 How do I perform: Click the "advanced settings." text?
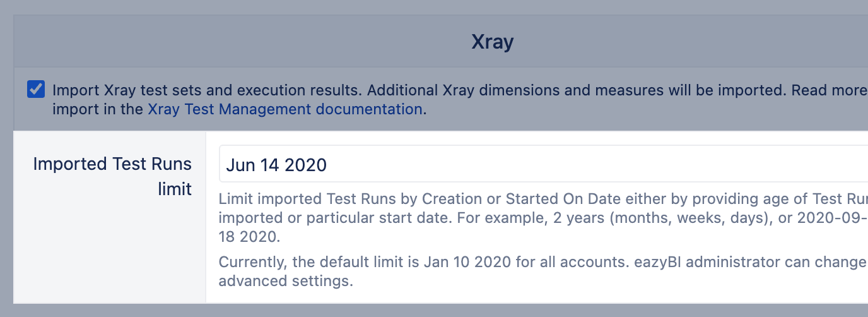click(x=286, y=280)
